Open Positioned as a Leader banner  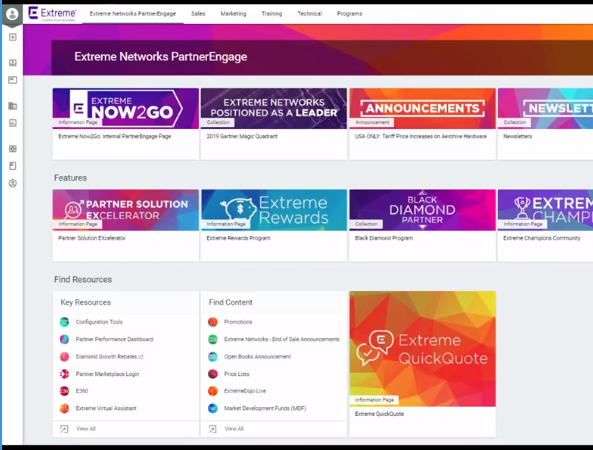(274, 109)
